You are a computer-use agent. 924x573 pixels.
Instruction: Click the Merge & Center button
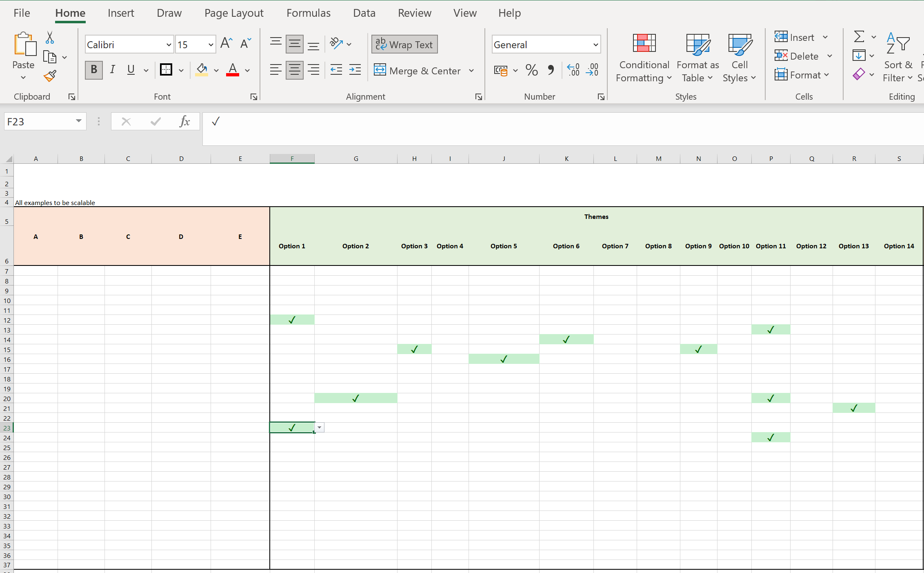pyautogui.click(x=418, y=71)
